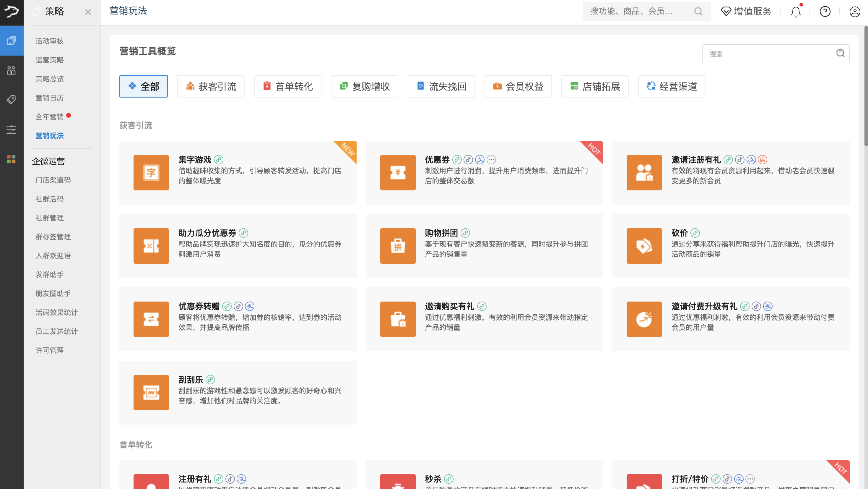Open 朋友圈助手 under 企微运营
868x489 pixels.
pyautogui.click(x=53, y=293)
